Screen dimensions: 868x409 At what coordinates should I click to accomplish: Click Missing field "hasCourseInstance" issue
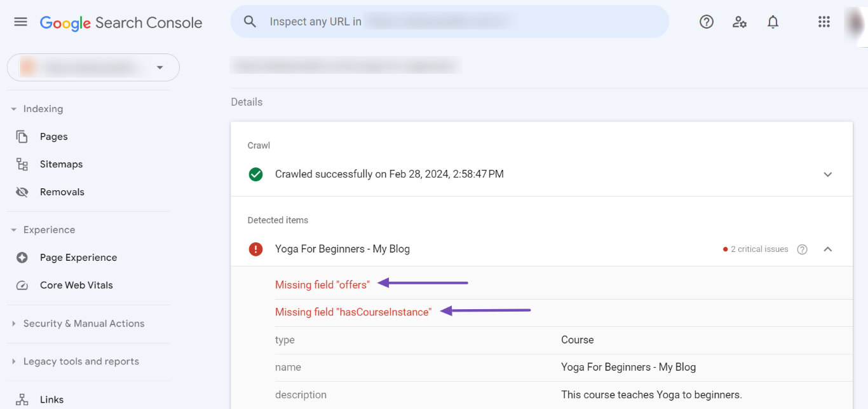point(353,312)
